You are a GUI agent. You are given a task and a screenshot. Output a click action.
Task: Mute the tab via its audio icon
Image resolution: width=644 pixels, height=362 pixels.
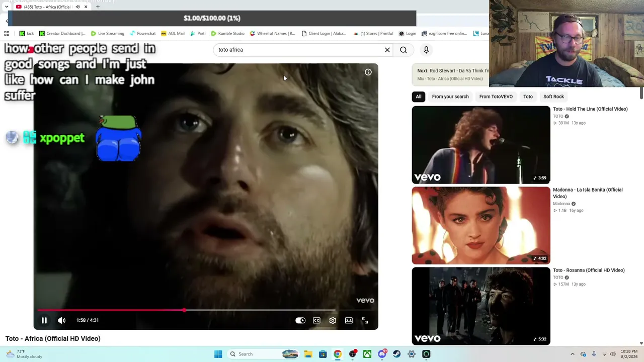click(77, 7)
